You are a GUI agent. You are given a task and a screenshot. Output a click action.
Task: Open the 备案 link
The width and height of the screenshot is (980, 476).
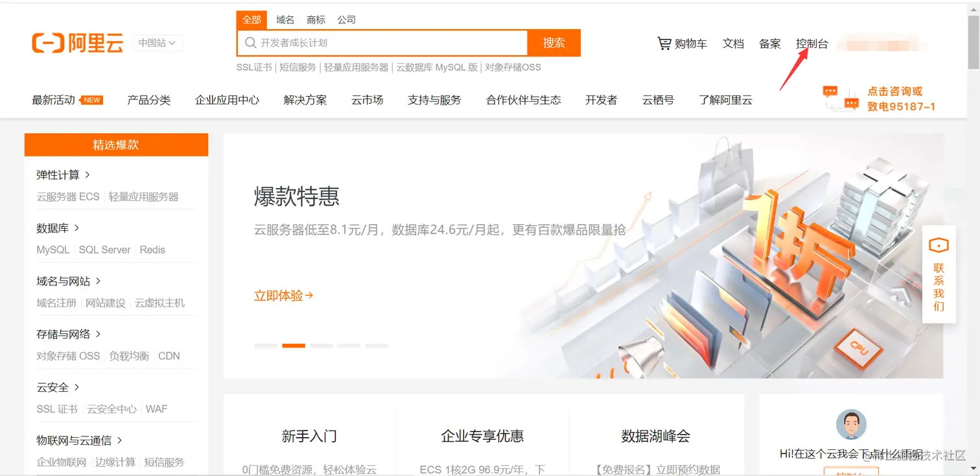(770, 43)
